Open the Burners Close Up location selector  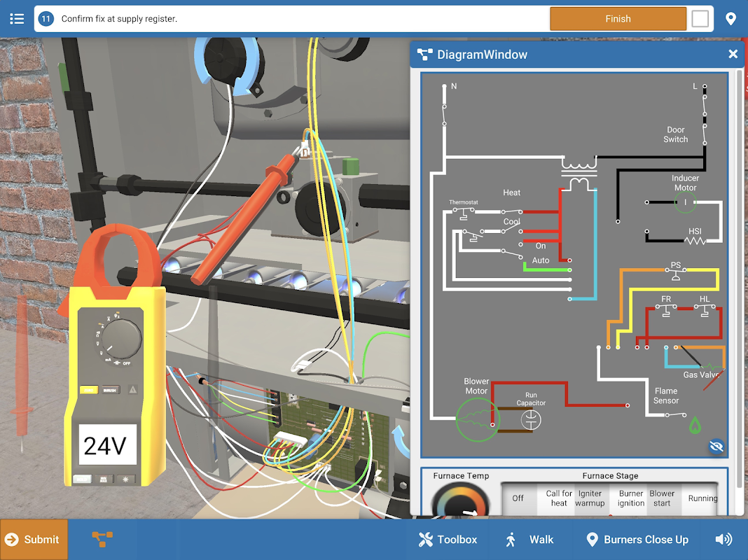[637, 539]
